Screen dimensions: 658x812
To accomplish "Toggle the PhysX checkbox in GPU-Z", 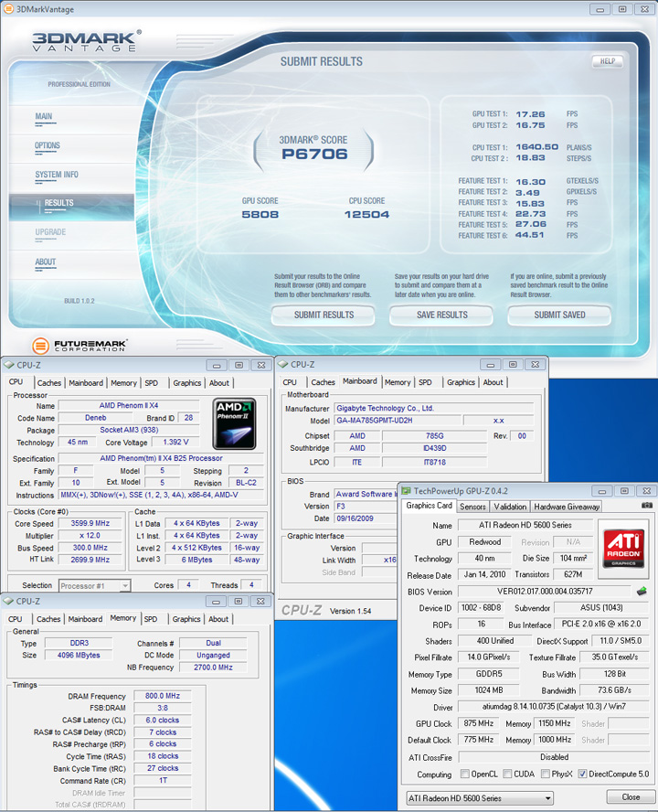I will pyautogui.click(x=546, y=774).
